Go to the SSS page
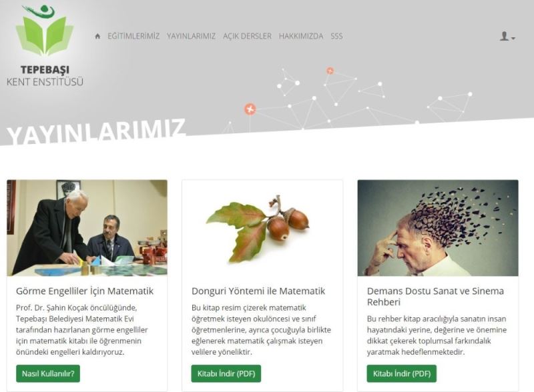 coord(336,36)
